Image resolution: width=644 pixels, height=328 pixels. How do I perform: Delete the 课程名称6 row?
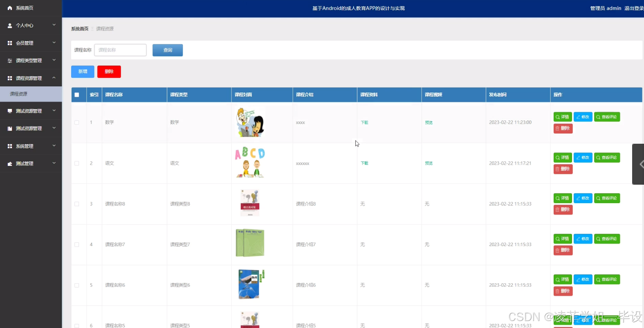coord(563,291)
